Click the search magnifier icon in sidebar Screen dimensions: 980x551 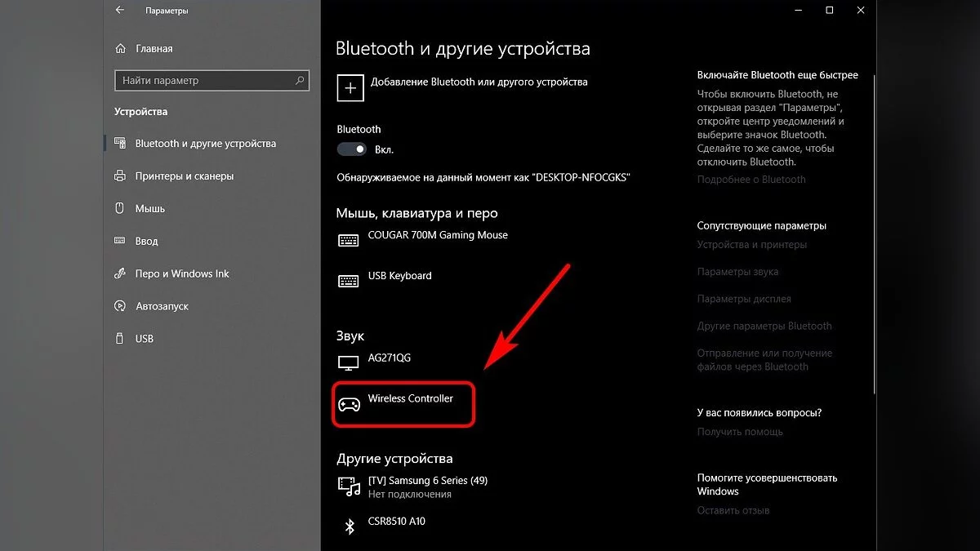tap(300, 81)
